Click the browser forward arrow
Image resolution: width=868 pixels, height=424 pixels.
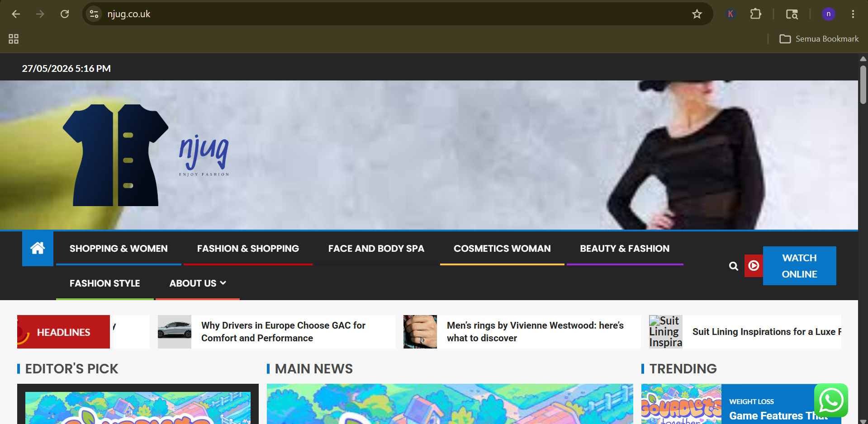[x=40, y=14]
